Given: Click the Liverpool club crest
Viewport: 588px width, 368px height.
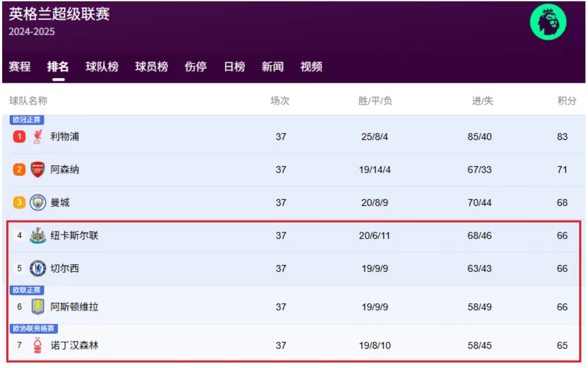Looking at the screenshot, I should tap(38, 137).
